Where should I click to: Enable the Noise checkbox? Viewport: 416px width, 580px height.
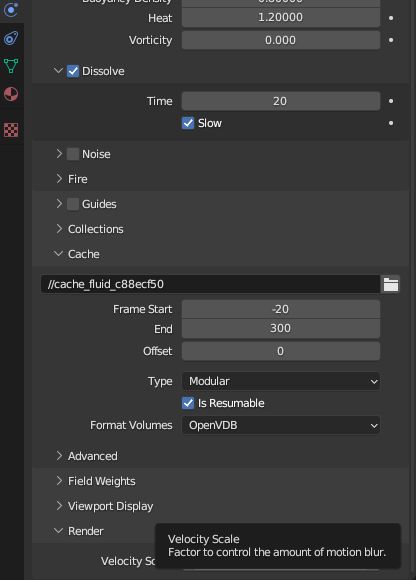73,154
